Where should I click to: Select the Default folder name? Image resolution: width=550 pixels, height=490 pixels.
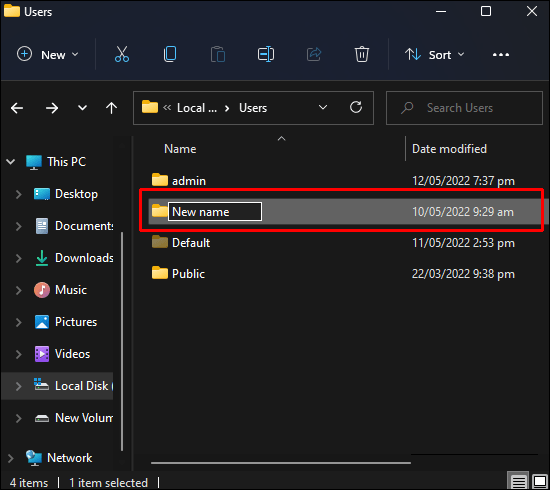[191, 243]
